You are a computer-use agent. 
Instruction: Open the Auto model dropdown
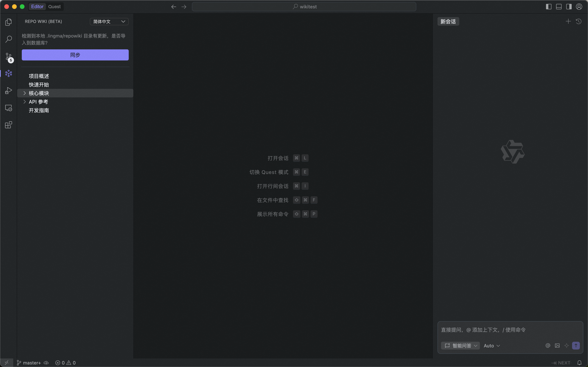[492, 346]
